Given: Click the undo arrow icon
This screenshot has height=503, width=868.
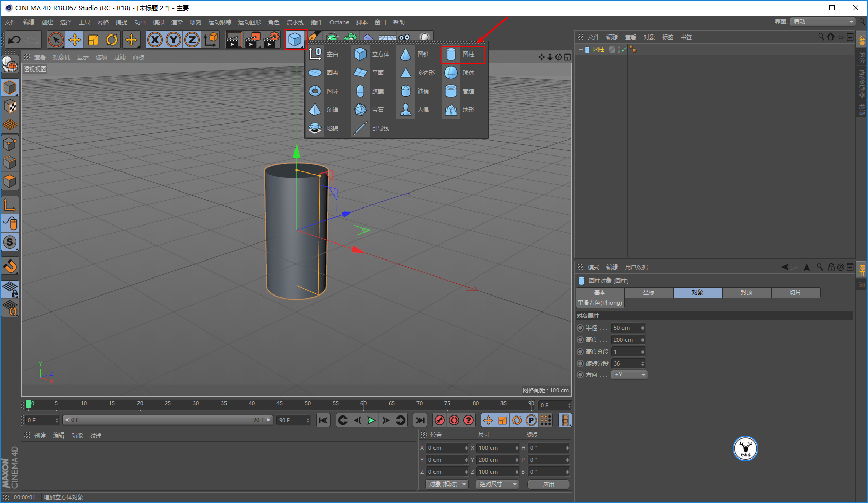Looking at the screenshot, I should tap(14, 40).
